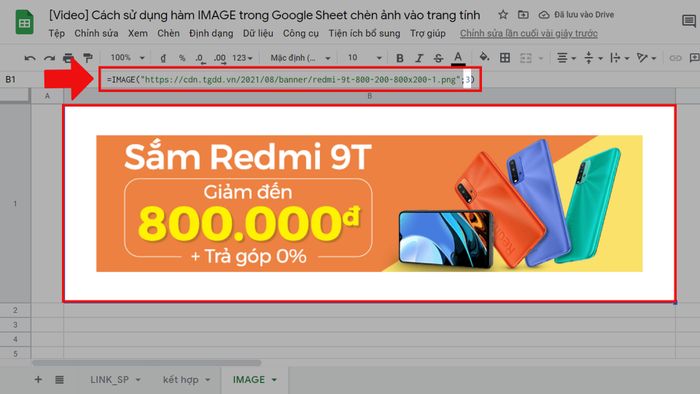Click the print icon
700x394 pixels.
68,58
